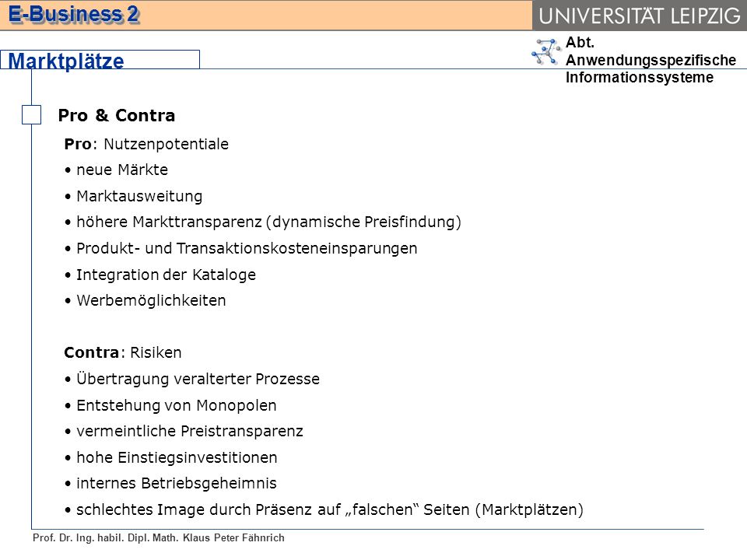The height and width of the screenshot is (560, 747).
Task: Click Entstehung von Monopolen bullet
Action: click(x=170, y=405)
